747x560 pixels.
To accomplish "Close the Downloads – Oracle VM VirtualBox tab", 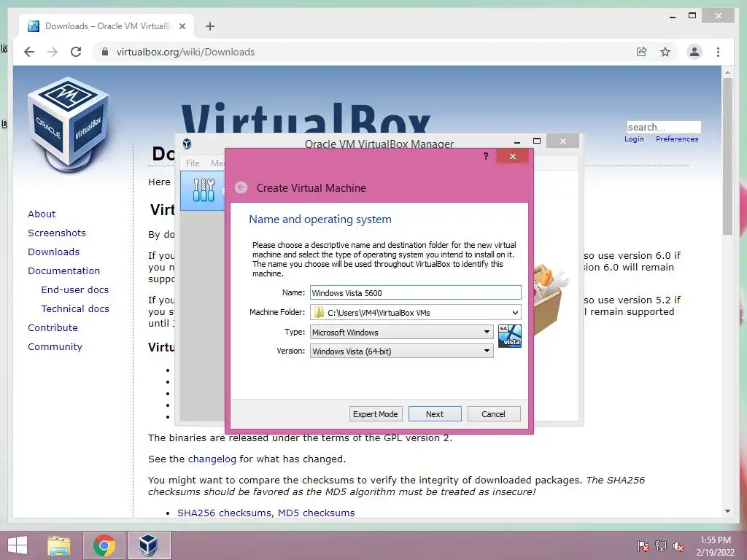I will 182,26.
